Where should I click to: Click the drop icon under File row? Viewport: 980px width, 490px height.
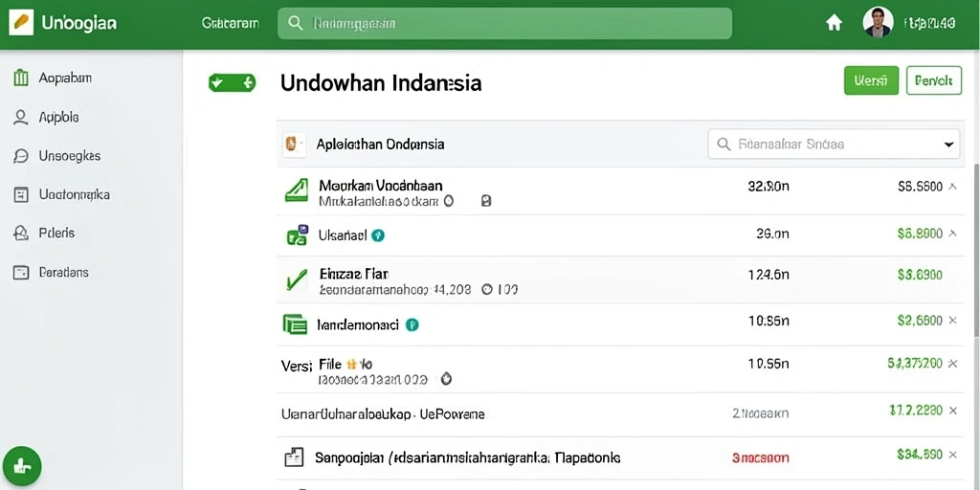[x=446, y=379]
